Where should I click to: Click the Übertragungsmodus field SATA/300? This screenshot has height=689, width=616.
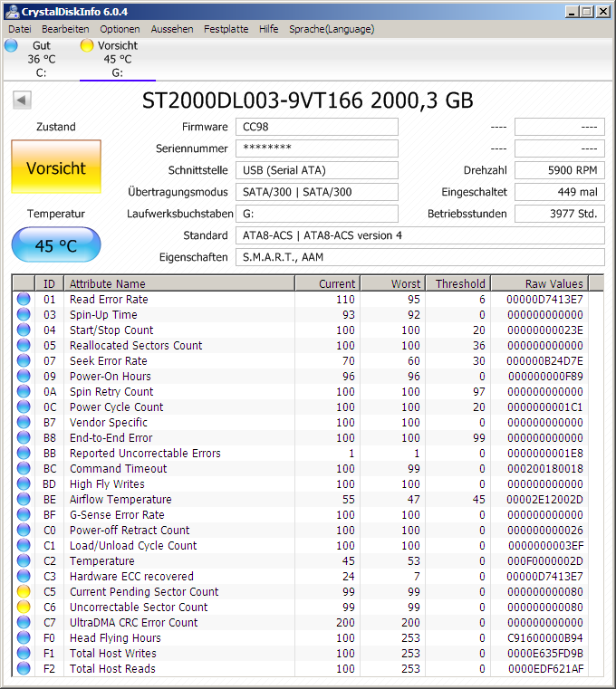(x=317, y=192)
